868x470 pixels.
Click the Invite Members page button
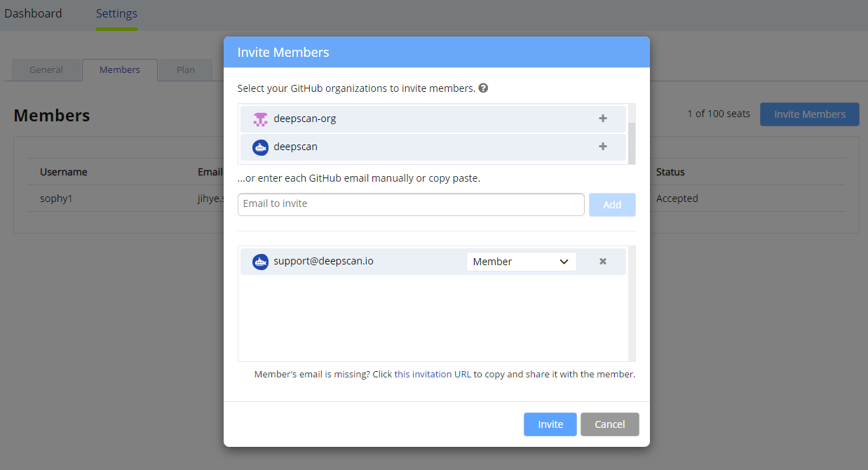[x=810, y=114]
